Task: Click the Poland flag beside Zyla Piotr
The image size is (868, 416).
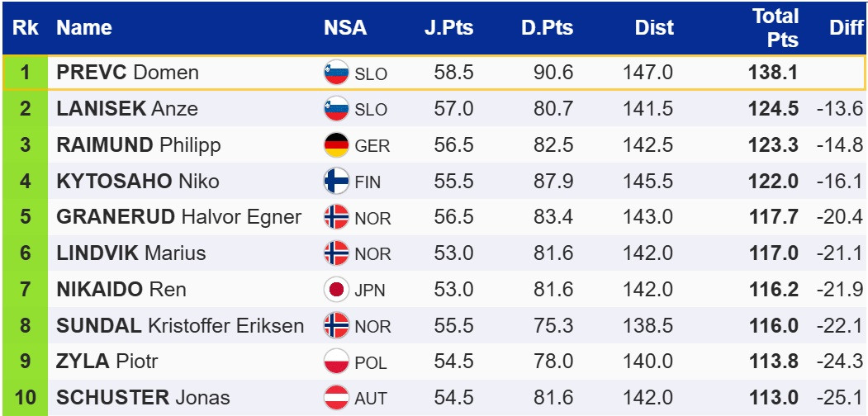Action: [x=336, y=362]
